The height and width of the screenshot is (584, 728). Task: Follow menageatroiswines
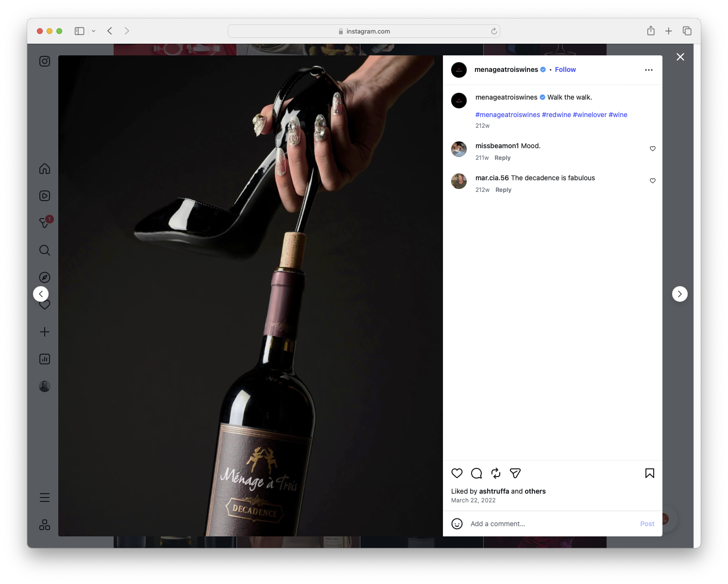click(x=565, y=69)
